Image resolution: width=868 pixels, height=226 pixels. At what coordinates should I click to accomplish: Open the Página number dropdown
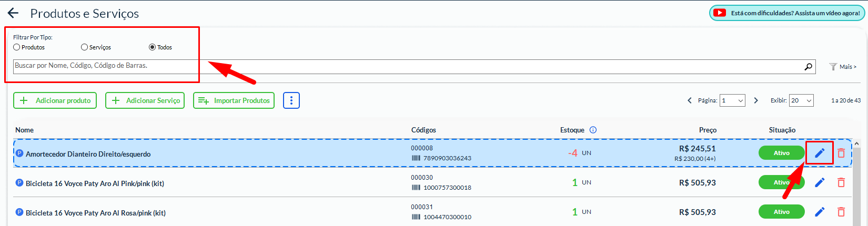pos(732,100)
